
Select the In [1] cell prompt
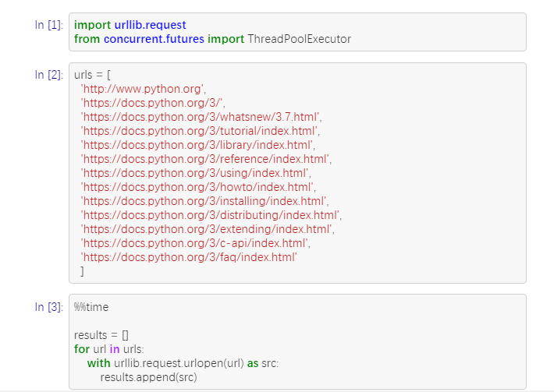(x=48, y=25)
